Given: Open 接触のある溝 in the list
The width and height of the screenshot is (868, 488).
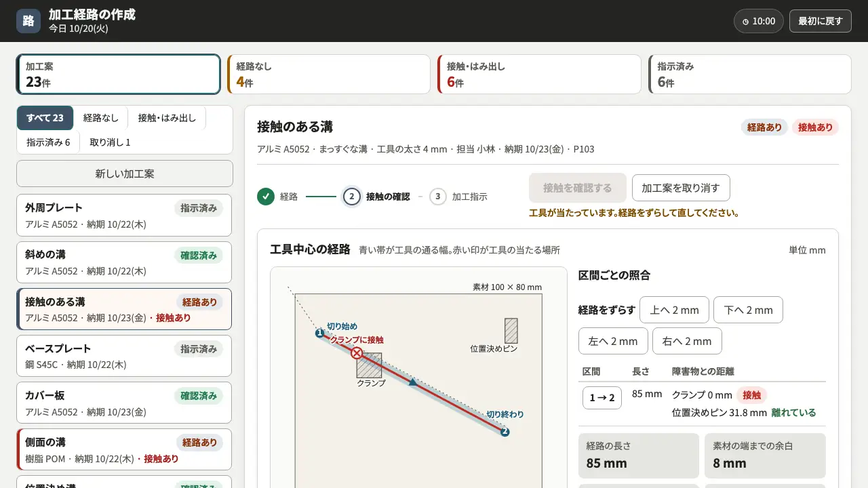Looking at the screenshot, I should 124,309.
